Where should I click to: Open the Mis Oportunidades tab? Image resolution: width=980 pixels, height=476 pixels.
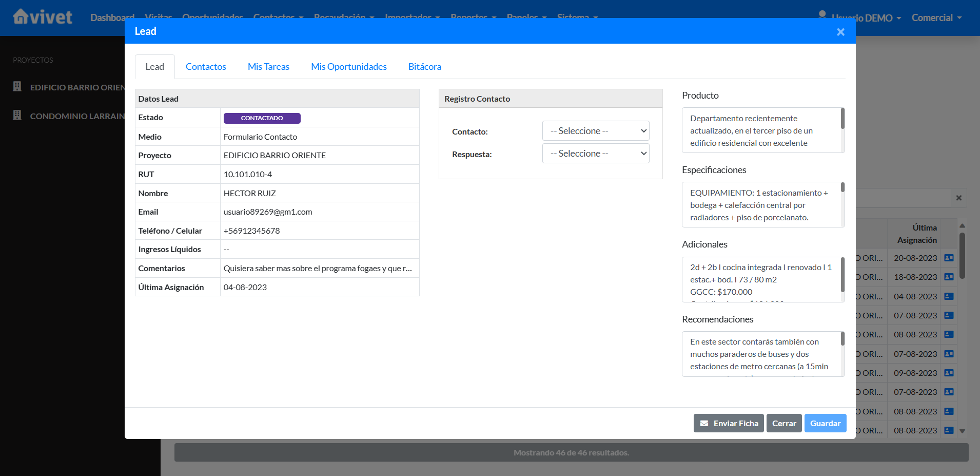[348, 67]
